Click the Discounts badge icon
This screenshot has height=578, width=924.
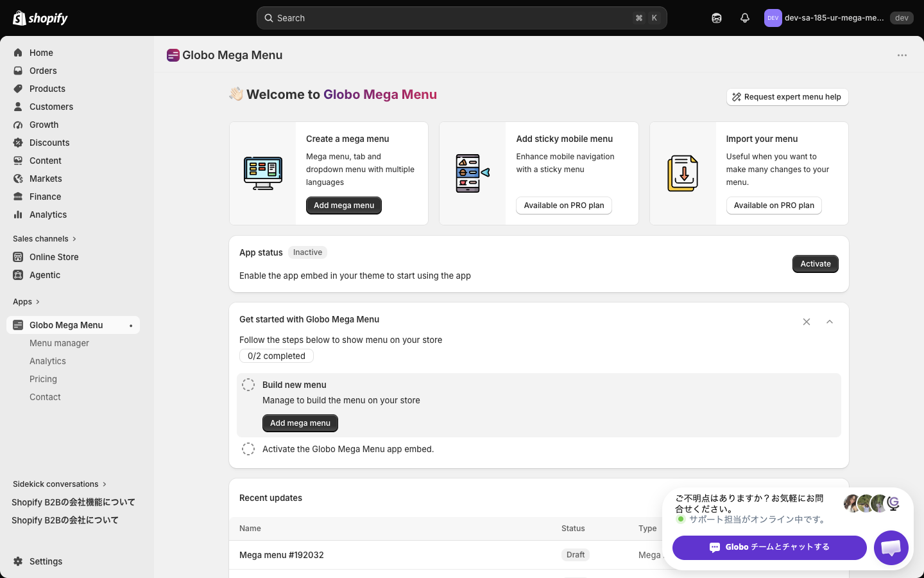[x=18, y=143]
